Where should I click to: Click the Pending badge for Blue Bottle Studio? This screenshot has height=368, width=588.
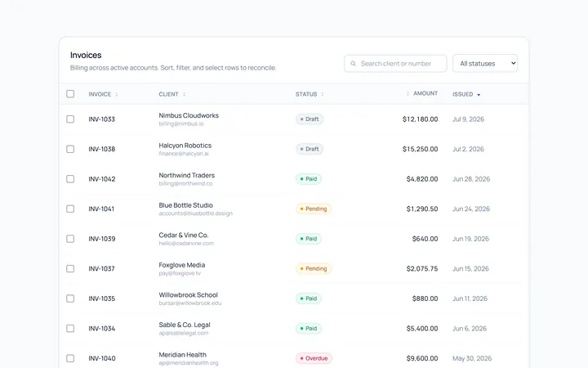314,209
